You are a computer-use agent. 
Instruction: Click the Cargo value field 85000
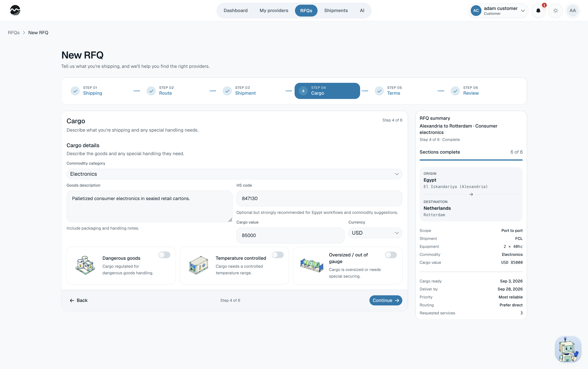(x=290, y=235)
